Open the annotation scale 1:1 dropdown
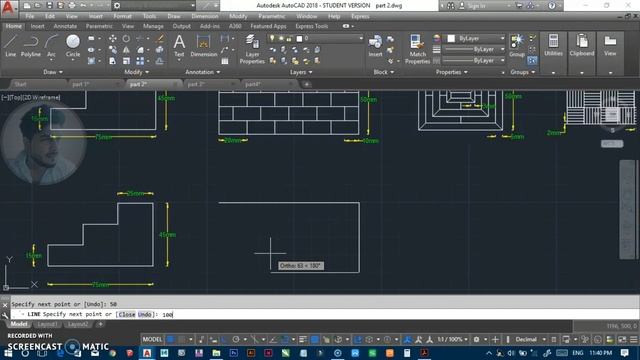The height and width of the screenshot is (360, 640). (x=452, y=339)
